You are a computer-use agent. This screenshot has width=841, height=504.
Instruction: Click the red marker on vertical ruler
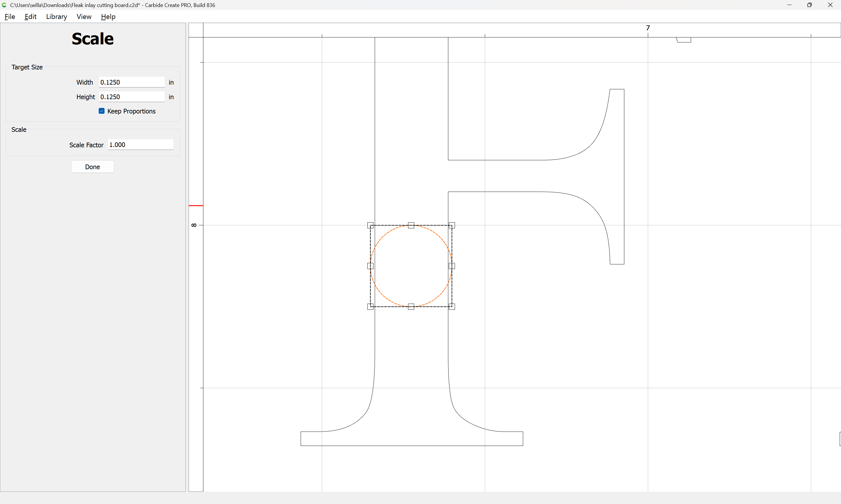(x=196, y=205)
